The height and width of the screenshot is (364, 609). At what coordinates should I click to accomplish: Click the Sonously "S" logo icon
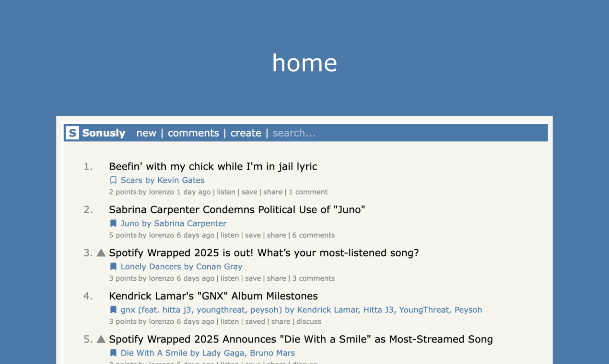(71, 133)
